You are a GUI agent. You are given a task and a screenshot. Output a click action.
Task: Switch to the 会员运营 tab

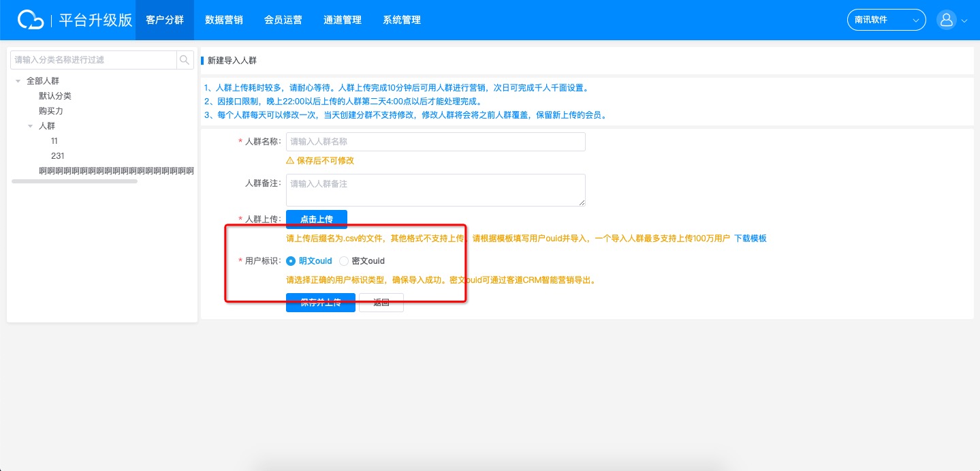click(x=283, y=20)
